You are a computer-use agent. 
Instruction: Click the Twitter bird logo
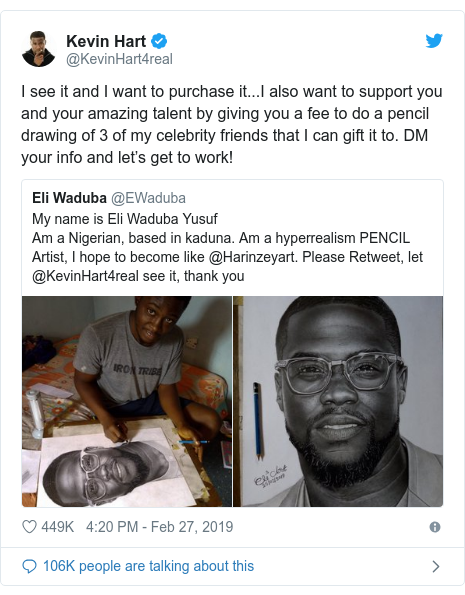[434, 41]
